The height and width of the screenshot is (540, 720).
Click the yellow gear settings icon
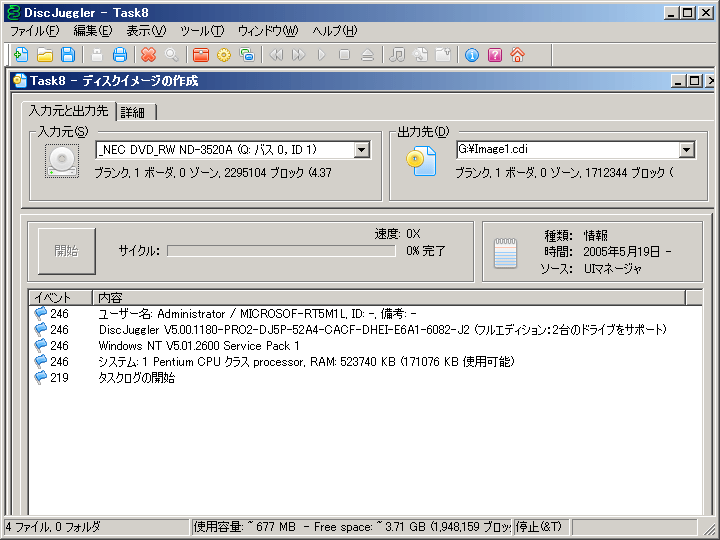click(x=224, y=55)
